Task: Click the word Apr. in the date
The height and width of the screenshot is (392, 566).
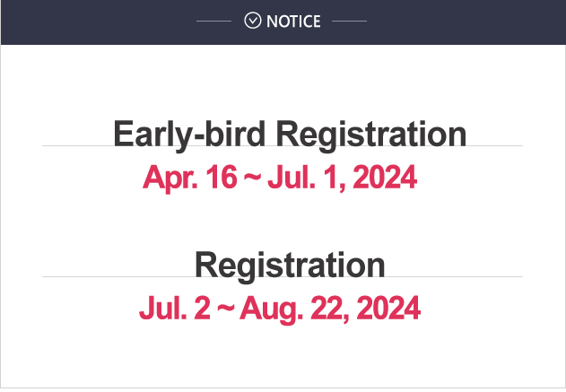Action: (170, 179)
